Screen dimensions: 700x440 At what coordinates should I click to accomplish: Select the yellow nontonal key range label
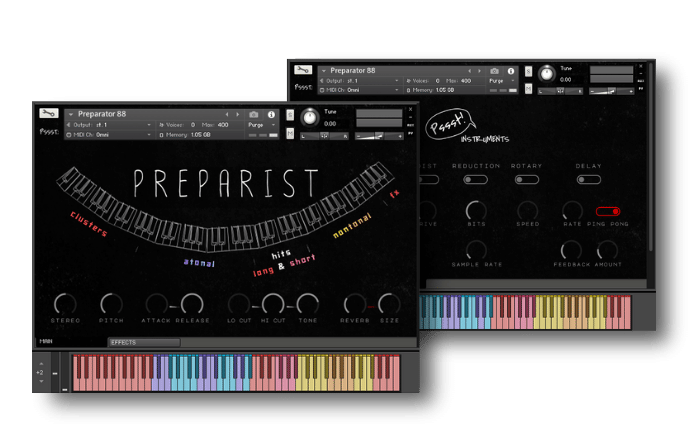(352, 225)
